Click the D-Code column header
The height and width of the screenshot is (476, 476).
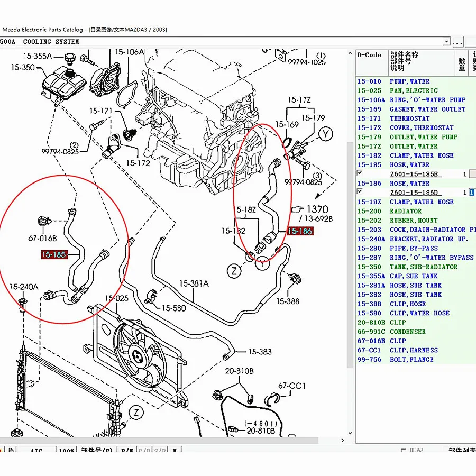click(x=372, y=62)
